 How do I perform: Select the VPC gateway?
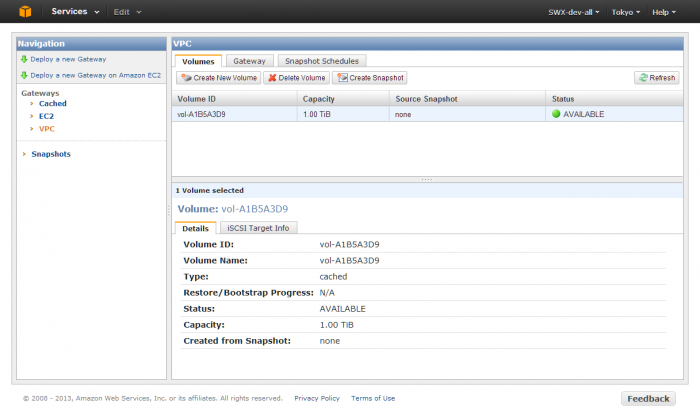point(46,129)
